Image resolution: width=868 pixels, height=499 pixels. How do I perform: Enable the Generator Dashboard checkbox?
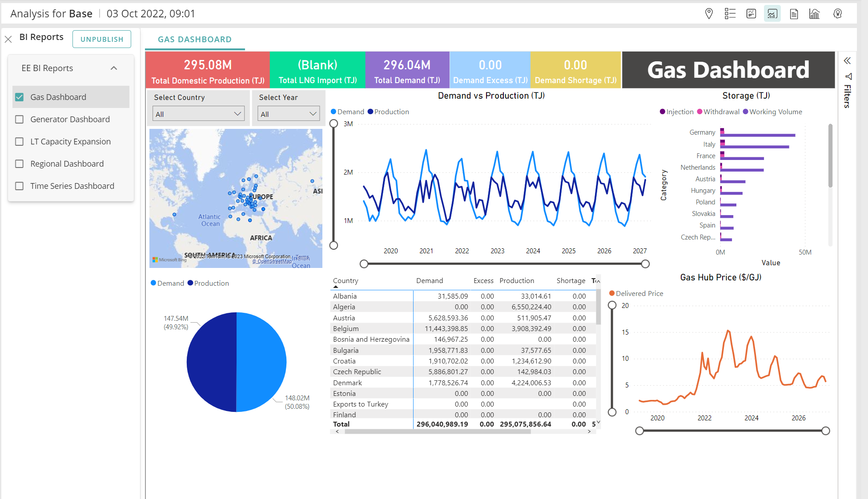pyautogui.click(x=19, y=119)
